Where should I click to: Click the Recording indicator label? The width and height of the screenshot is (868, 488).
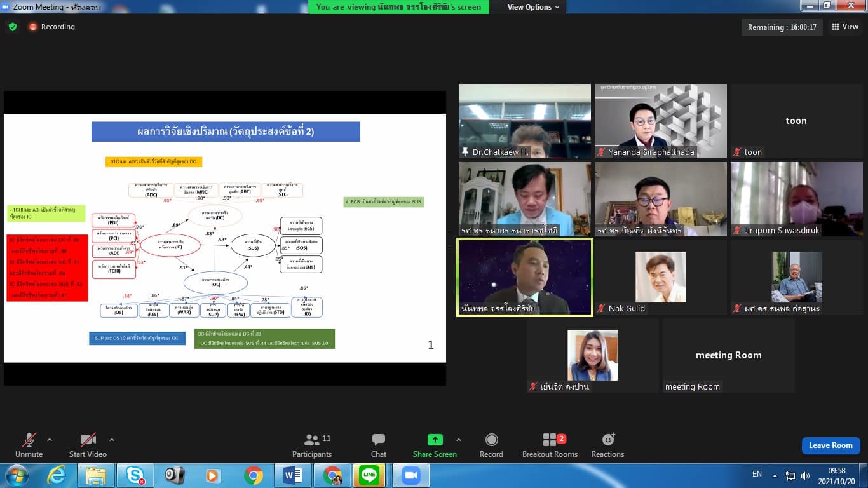tap(57, 27)
